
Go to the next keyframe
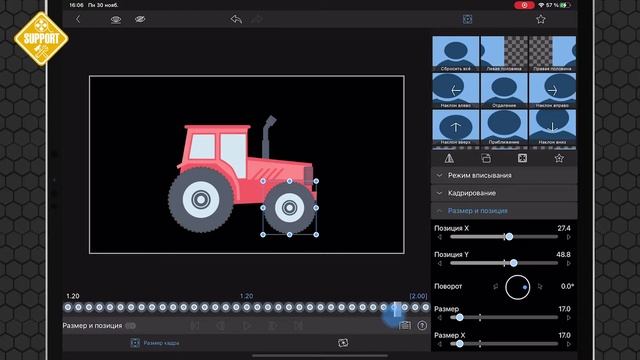click(273, 325)
